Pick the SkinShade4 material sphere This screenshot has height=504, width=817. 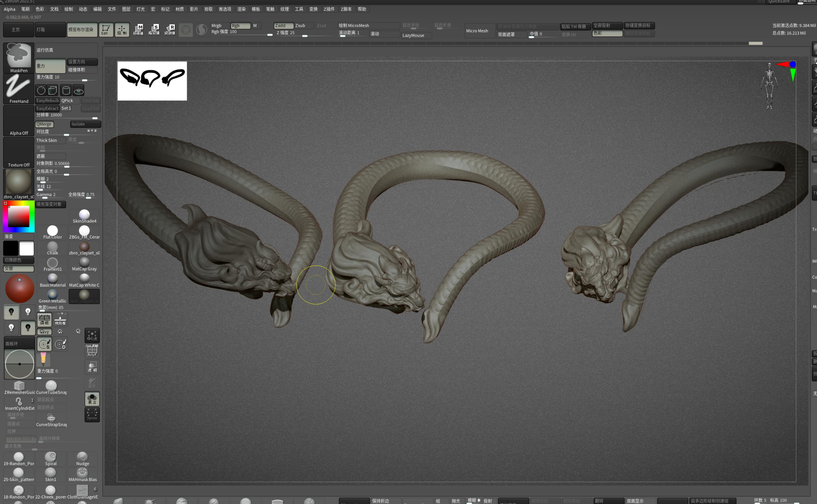coord(84,216)
